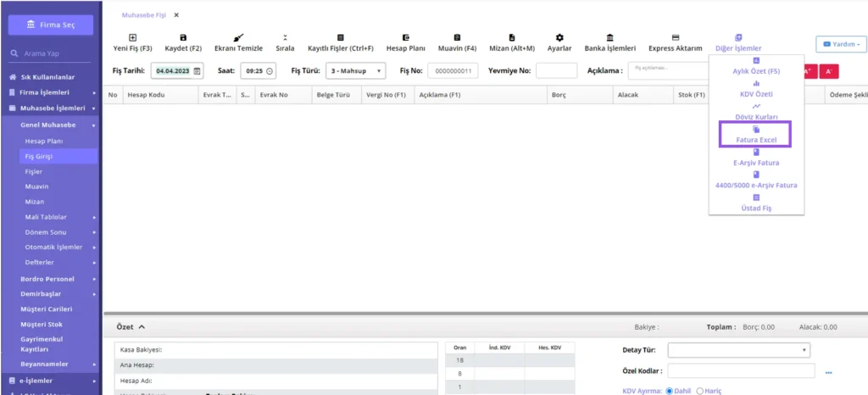Open the calendar icon in Fiş Tarihi
The image size is (868, 395).
coord(197,71)
